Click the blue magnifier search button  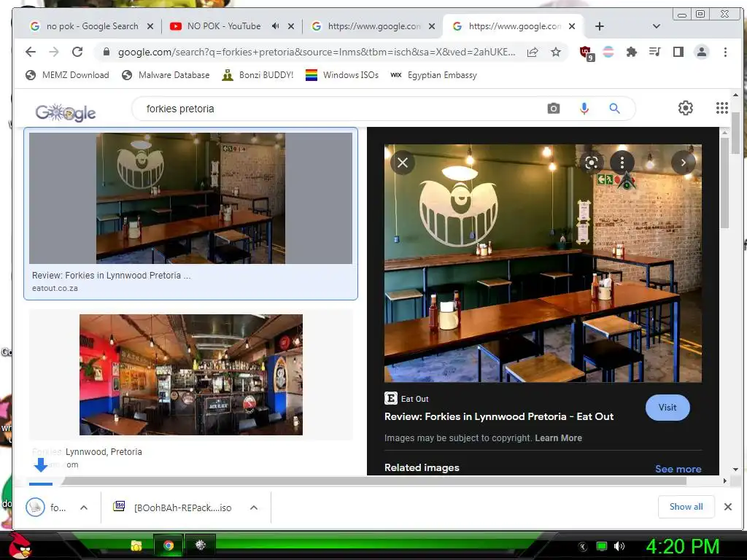(614, 109)
